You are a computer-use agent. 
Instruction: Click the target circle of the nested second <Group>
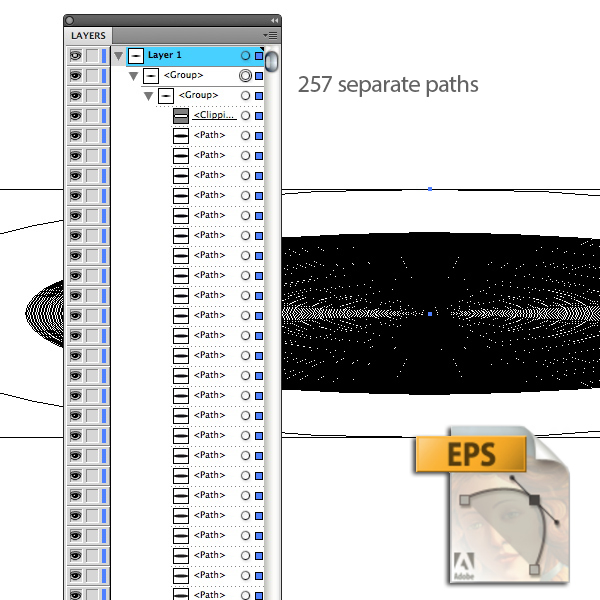tap(245, 96)
